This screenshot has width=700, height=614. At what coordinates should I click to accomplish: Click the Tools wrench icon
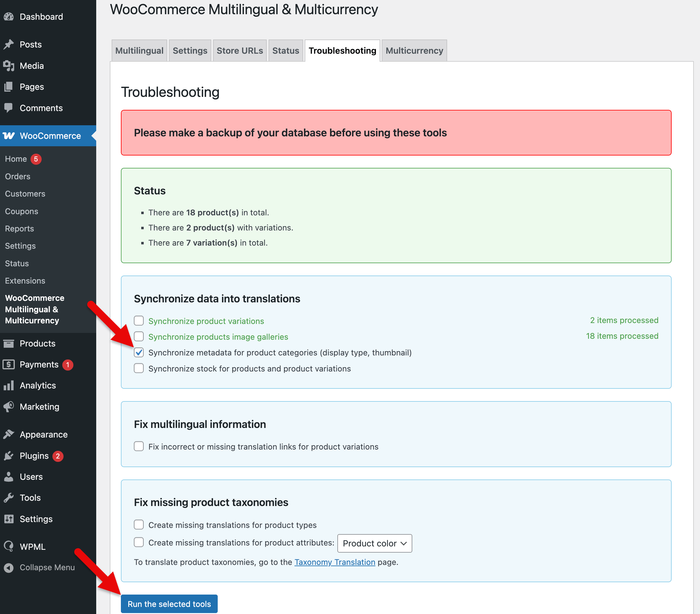point(9,497)
